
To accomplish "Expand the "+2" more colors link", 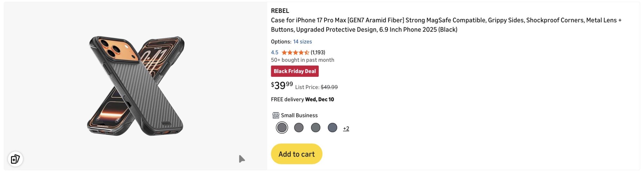I will (346, 128).
